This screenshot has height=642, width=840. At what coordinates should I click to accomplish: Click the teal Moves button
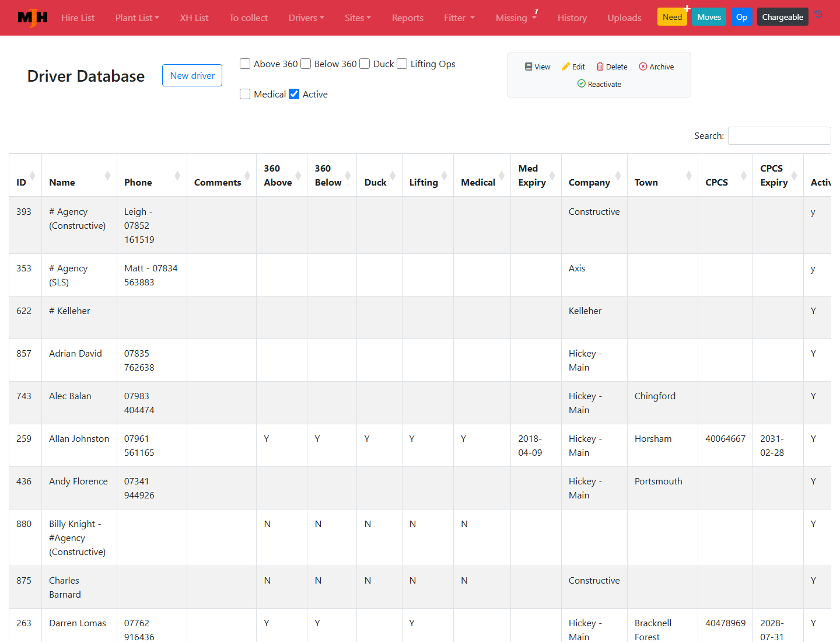point(709,17)
